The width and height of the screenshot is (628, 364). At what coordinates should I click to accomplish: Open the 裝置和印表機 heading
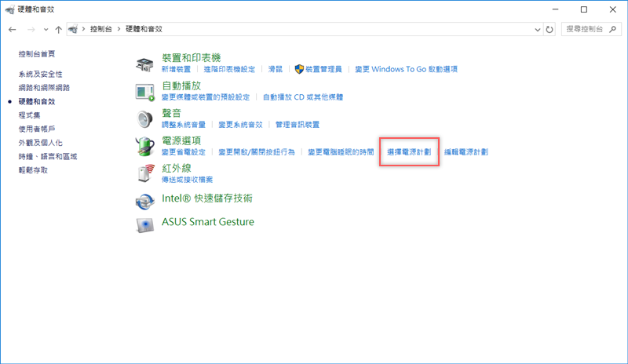tap(191, 58)
